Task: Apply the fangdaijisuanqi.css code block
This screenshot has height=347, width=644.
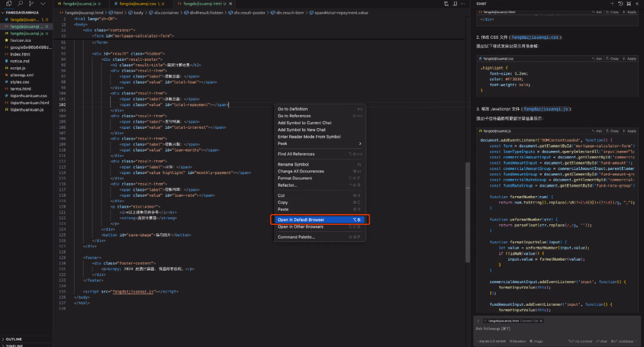Action: 630,58
